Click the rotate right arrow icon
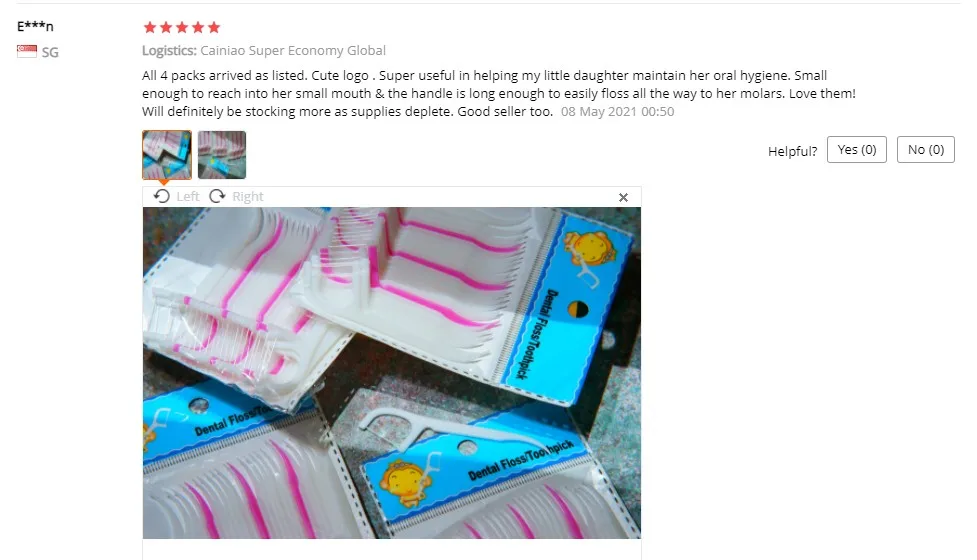This screenshot has height=560, width=977. [x=217, y=196]
